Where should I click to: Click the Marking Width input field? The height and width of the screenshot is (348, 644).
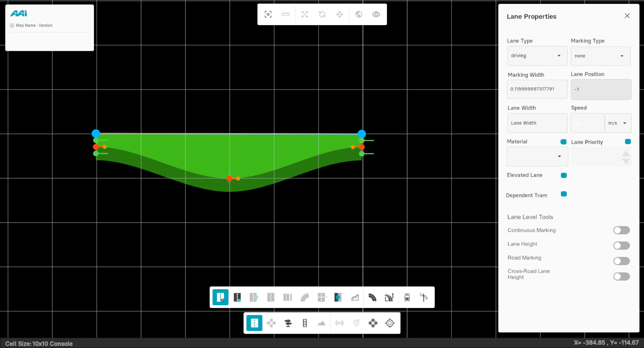point(536,89)
